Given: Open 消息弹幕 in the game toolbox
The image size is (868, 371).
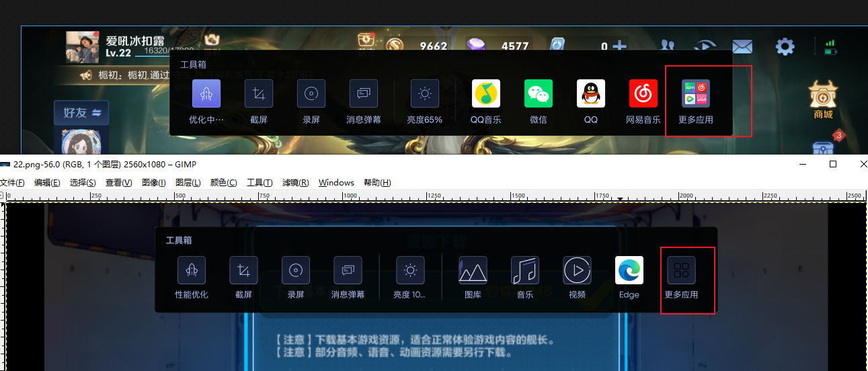Looking at the screenshot, I should click(364, 93).
